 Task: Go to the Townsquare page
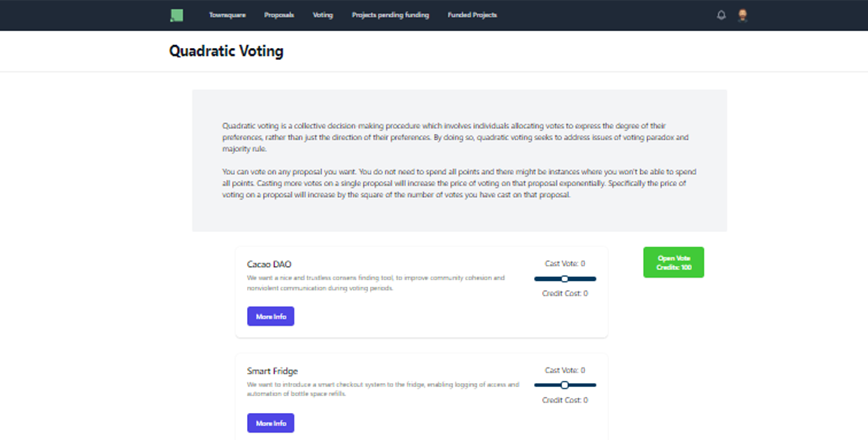click(x=227, y=15)
